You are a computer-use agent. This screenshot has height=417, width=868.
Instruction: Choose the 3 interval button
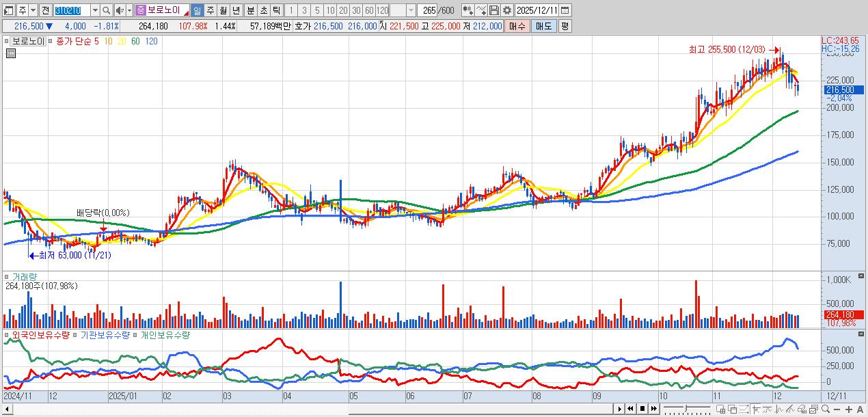click(x=304, y=10)
